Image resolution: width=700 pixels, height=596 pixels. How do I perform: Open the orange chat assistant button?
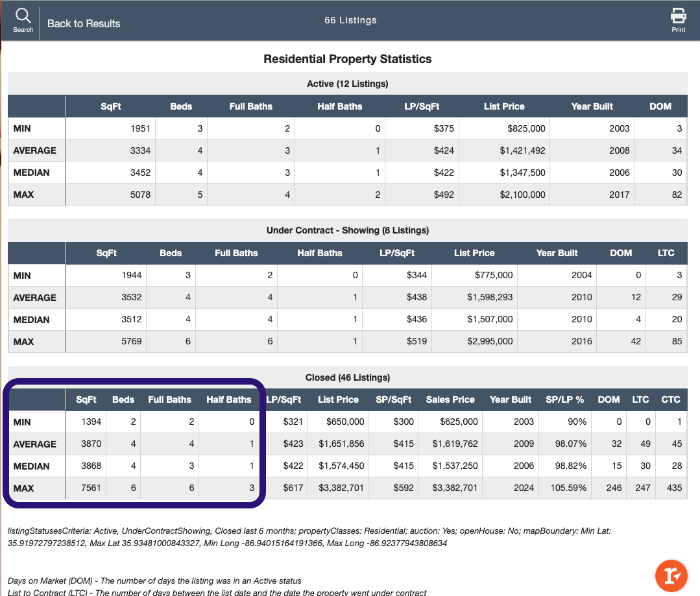pos(671,575)
